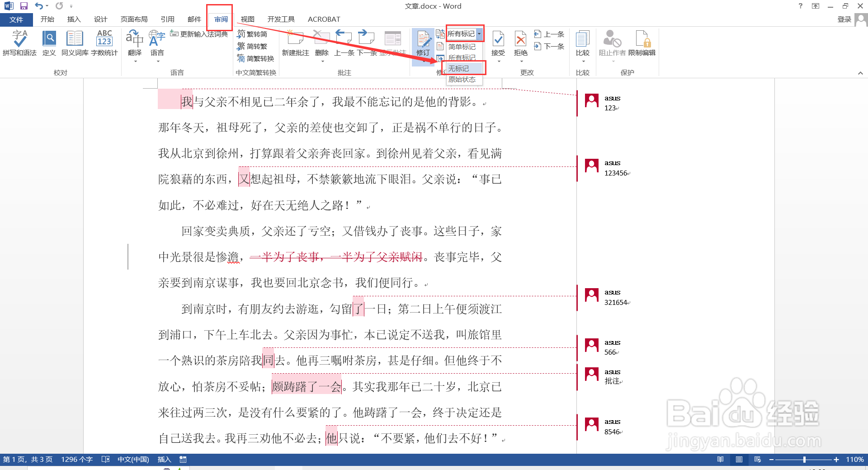Click 比较 compare documents icon
868x470 pixels.
[x=583, y=40]
